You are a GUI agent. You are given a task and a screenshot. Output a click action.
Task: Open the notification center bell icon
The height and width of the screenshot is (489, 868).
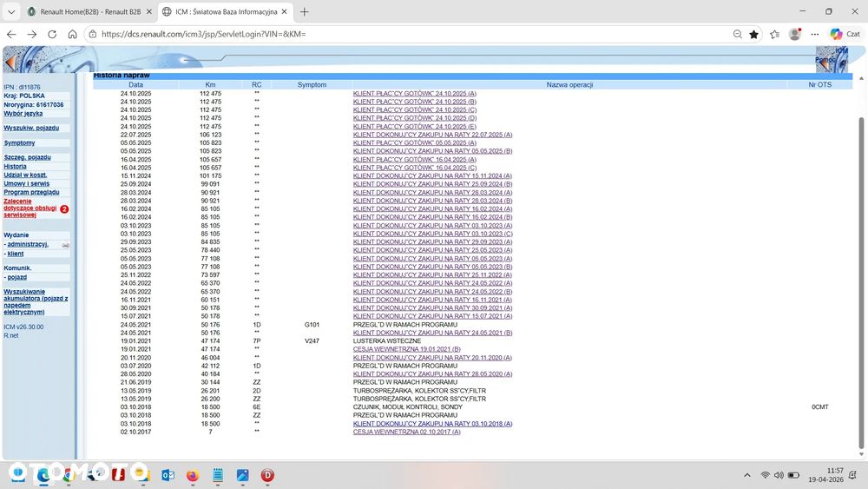pyautogui.click(x=852, y=475)
